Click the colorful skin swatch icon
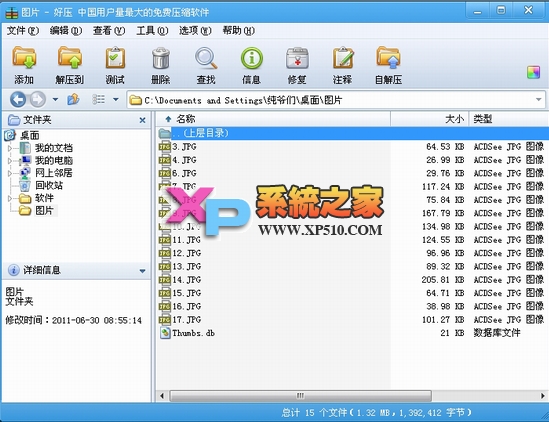This screenshot has height=422, width=549. [x=533, y=72]
